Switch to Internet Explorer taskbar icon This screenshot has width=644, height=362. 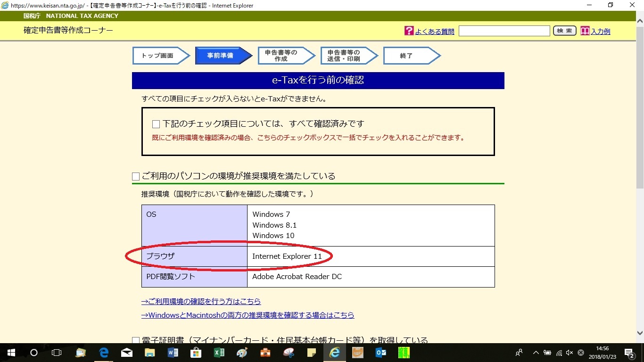(x=335, y=353)
